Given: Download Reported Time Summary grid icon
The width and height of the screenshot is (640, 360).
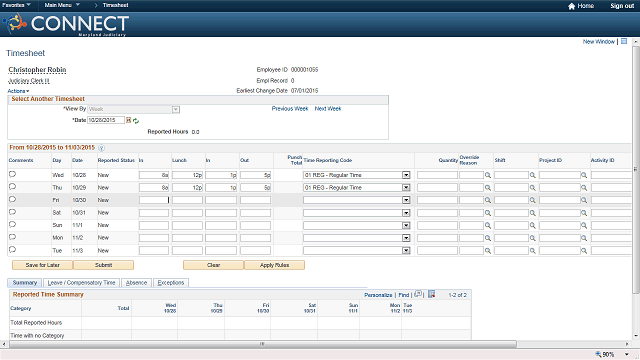Looking at the screenshot, I should click(x=431, y=294).
